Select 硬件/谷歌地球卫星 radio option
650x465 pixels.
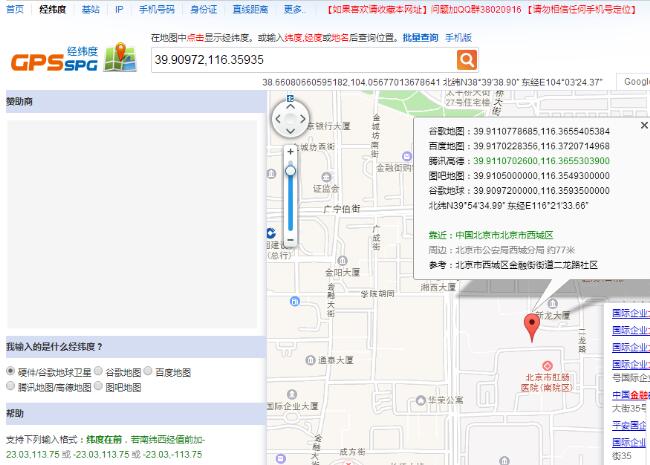pos(11,371)
